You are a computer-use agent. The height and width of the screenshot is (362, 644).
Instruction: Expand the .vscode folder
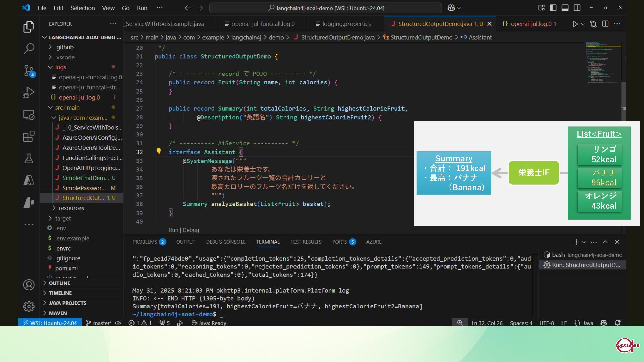point(81,57)
